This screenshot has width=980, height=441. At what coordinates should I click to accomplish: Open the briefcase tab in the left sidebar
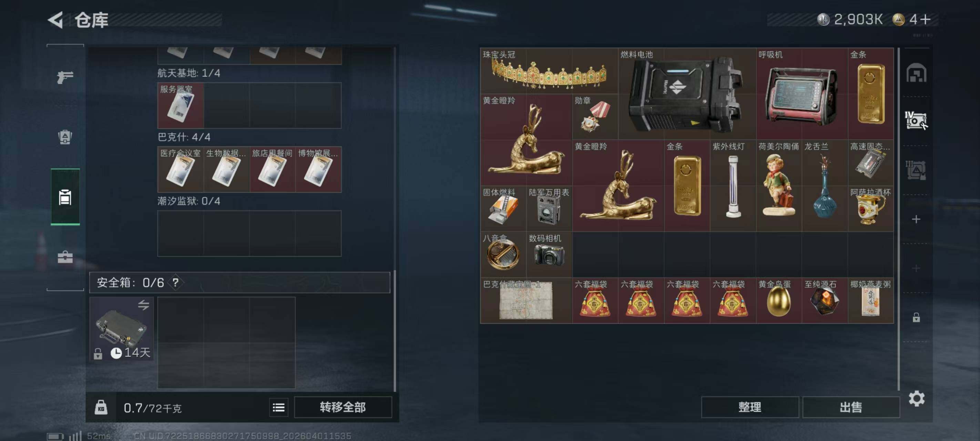pyautogui.click(x=65, y=257)
